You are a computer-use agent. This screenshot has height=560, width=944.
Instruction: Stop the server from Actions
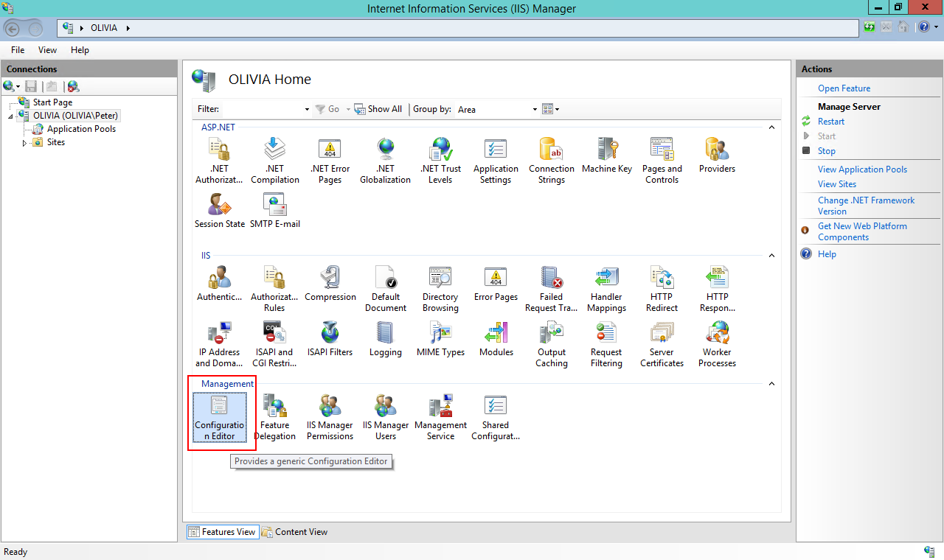(827, 151)
